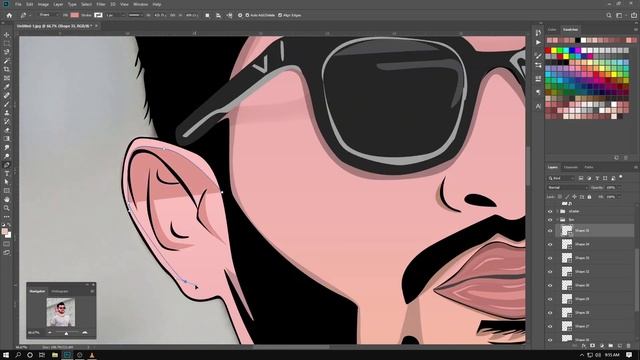Open the Shape tool mode dropdown
Screen dimensions: 640x360
pyautogui.click(x=48, y=15)
